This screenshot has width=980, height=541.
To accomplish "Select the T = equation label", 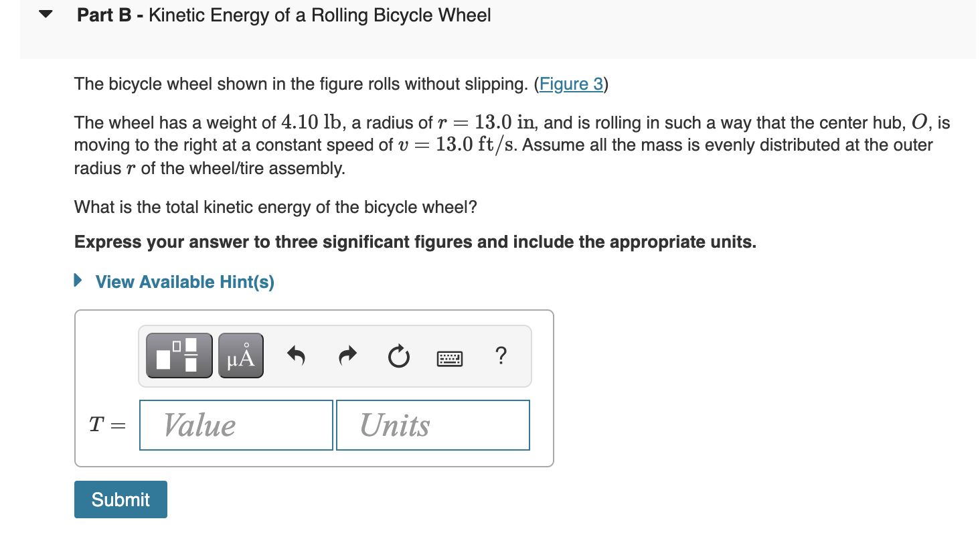I will click(107, 424).
